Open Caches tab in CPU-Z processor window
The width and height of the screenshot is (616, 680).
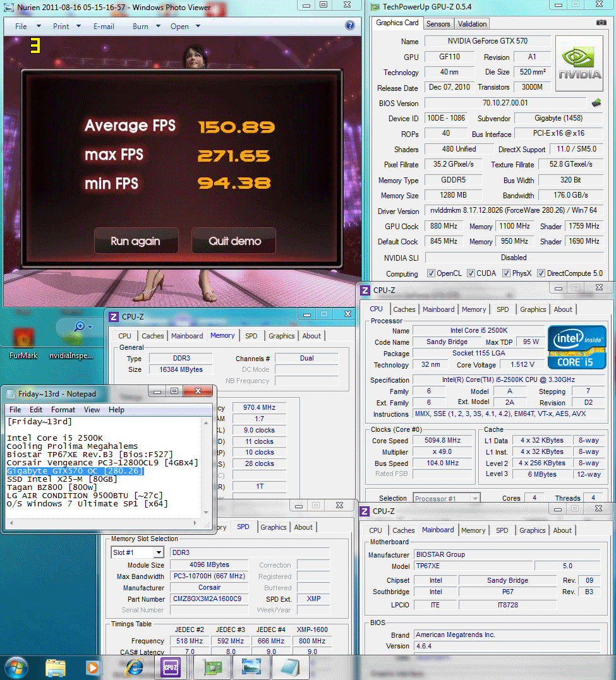(404, 309)
